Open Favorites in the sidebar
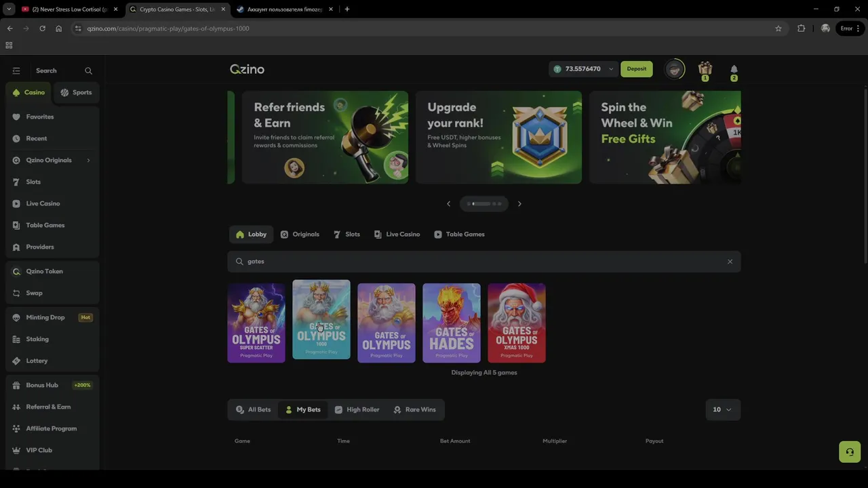868x488 pixels. click(52, 117)
